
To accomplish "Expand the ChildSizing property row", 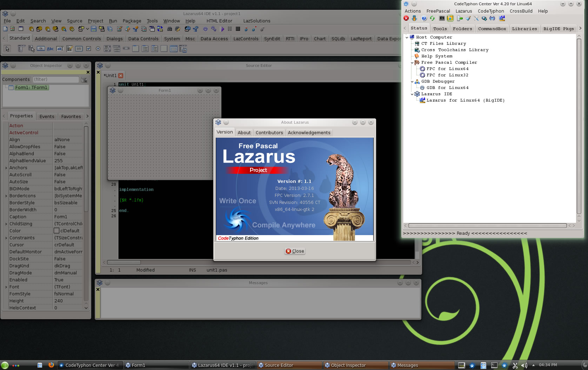I will (x=6, y=224).
